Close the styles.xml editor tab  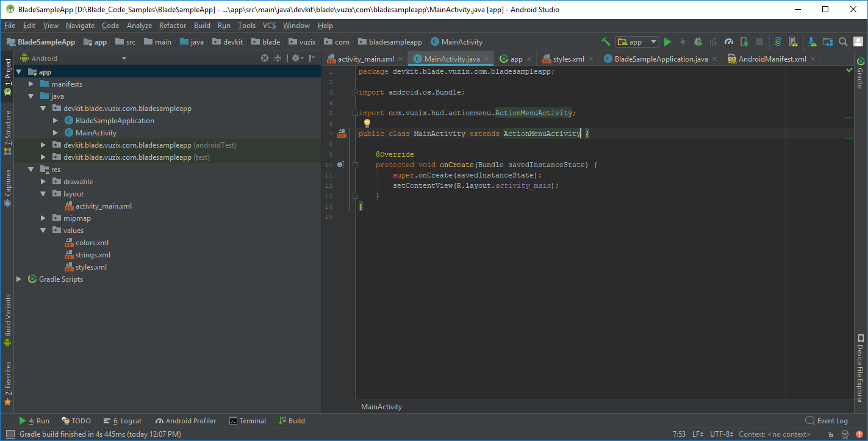click(x=590, y=59)
